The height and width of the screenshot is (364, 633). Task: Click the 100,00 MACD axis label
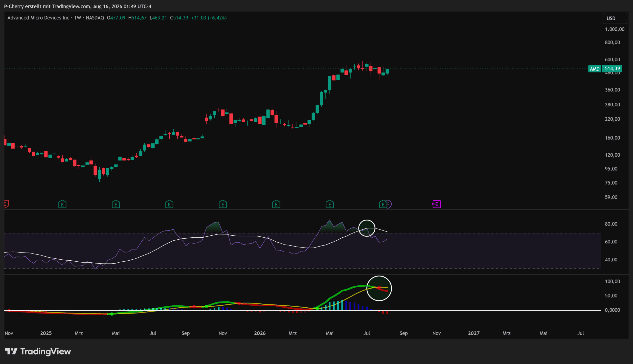click(612, 281)
